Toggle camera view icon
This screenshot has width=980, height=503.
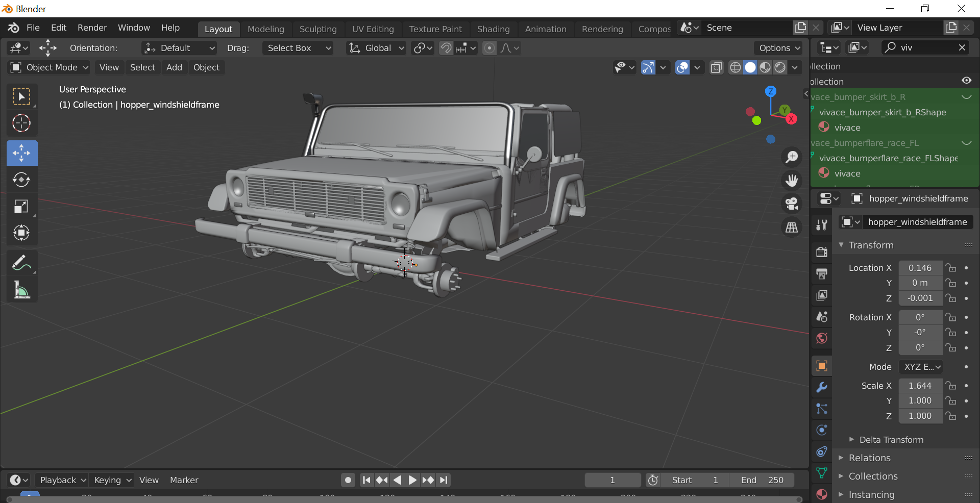pyautogui.click(x=792, y=204)
